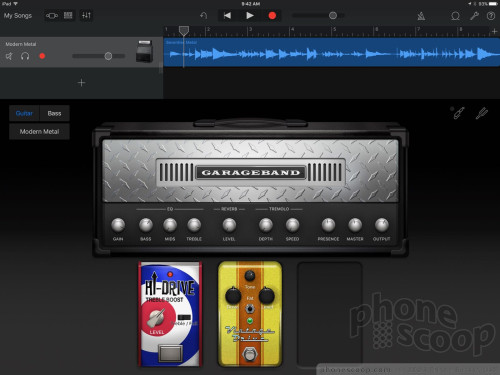Open the Loop Browser icon
500x375 pixels.
coord(455,16)
